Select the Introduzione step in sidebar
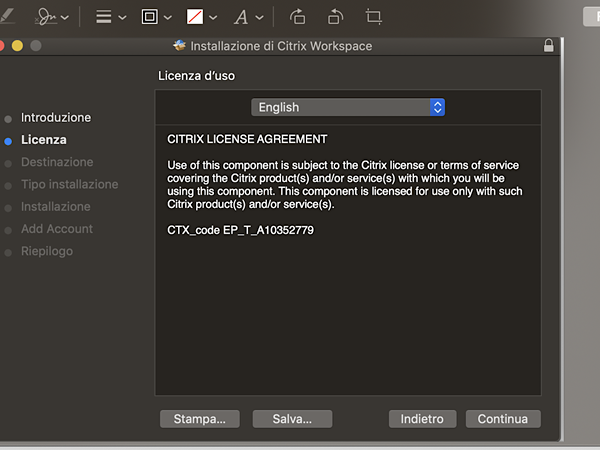Viewport: 600px width, 450px height. coord(56,117)
